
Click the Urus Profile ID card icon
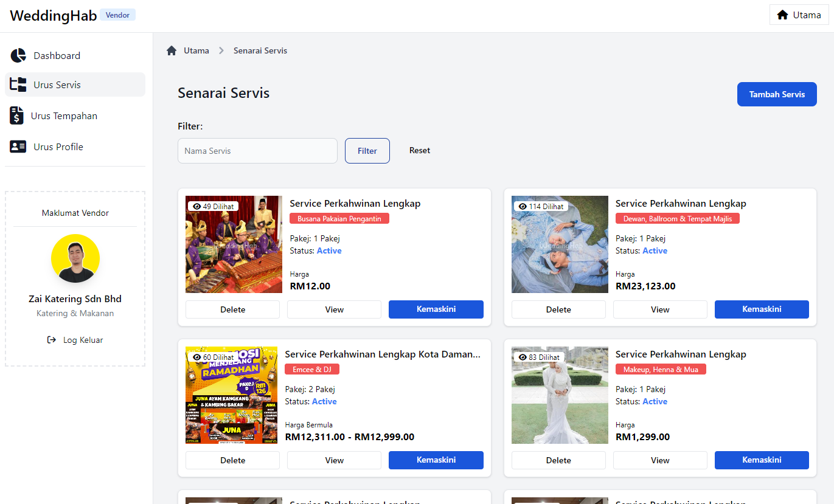tap(18, 147)
